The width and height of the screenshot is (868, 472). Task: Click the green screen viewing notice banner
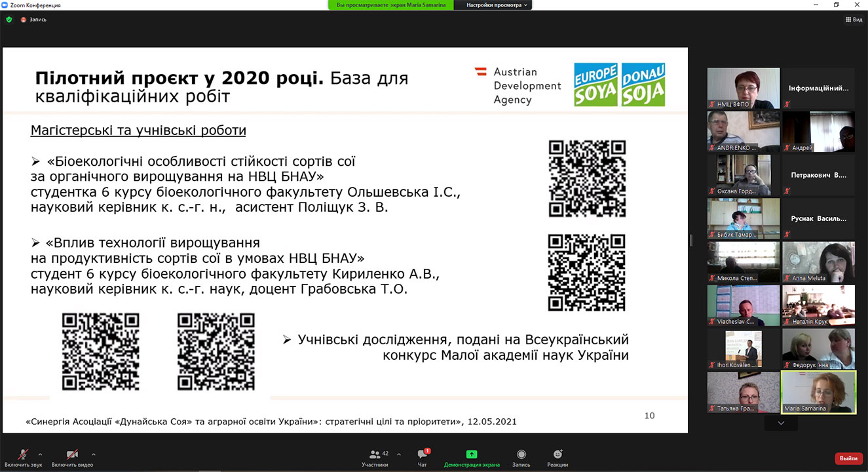click(x=390, y=5)
